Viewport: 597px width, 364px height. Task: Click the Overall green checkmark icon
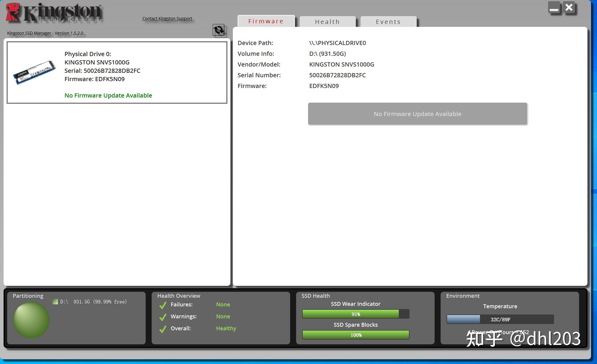[x=163, y=329]
